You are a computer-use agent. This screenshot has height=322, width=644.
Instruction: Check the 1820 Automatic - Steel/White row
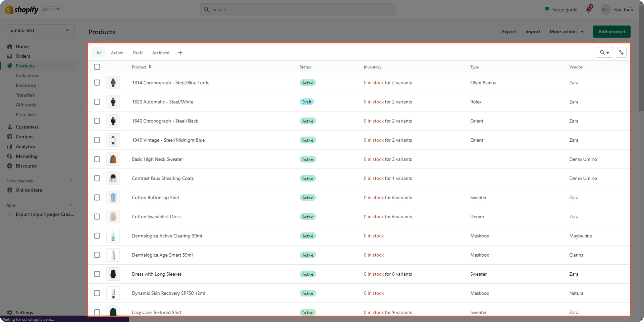click(97, 102)
